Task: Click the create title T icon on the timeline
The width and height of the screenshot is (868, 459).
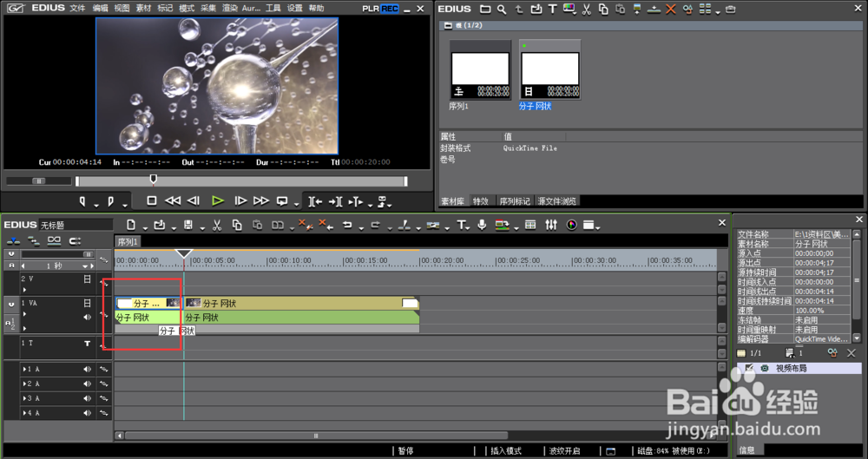Action: tap(461, 225)
